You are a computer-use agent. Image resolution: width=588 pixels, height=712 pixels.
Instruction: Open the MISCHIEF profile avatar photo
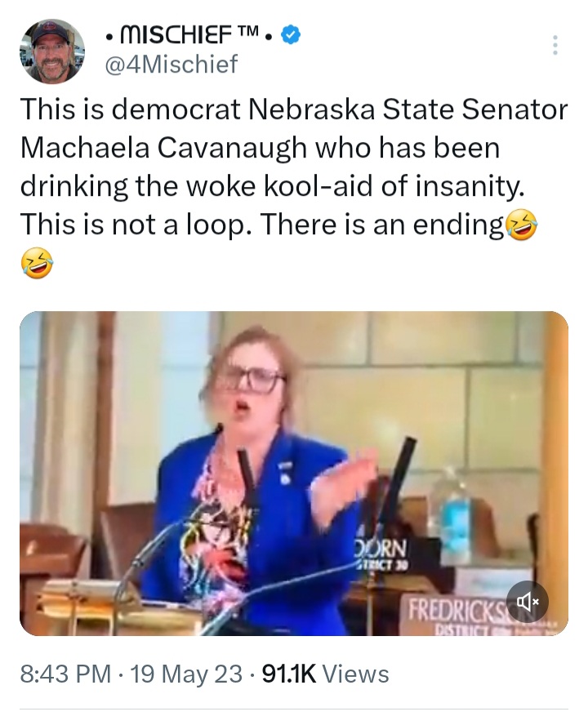pyautogui.click(x=52, y=51)
